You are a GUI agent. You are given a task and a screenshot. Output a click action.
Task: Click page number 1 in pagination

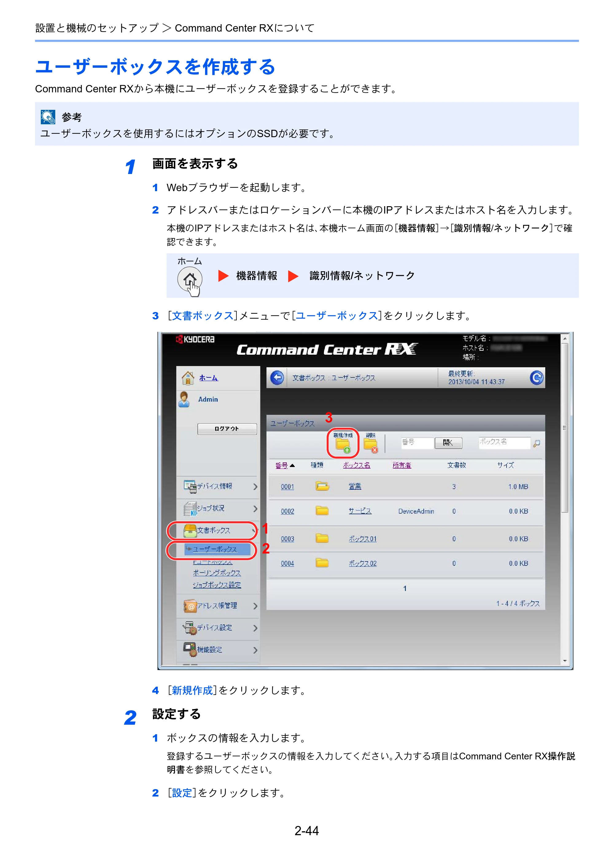pos(405,588)
